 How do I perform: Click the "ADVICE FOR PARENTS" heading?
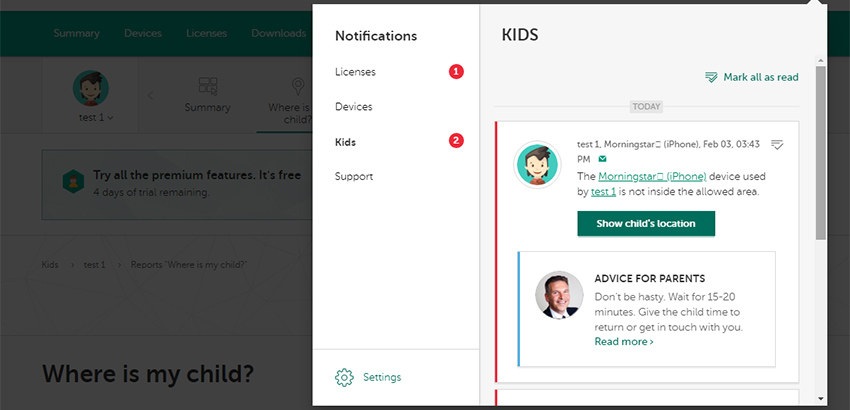pos(650,279)
